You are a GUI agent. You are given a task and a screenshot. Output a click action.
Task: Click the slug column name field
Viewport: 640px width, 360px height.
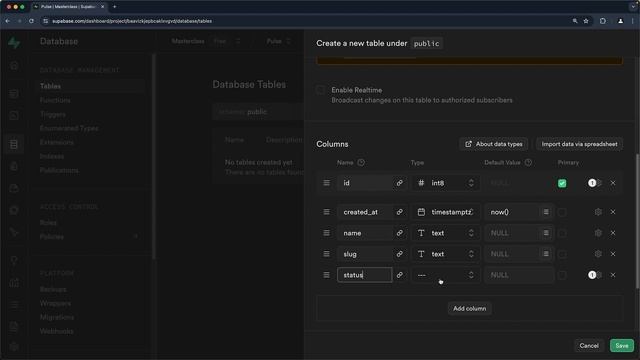(x=364, y=254)
